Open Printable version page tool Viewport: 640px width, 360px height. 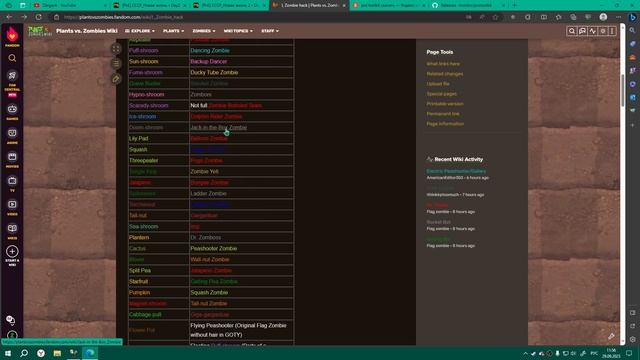click(x=445, y=104)
